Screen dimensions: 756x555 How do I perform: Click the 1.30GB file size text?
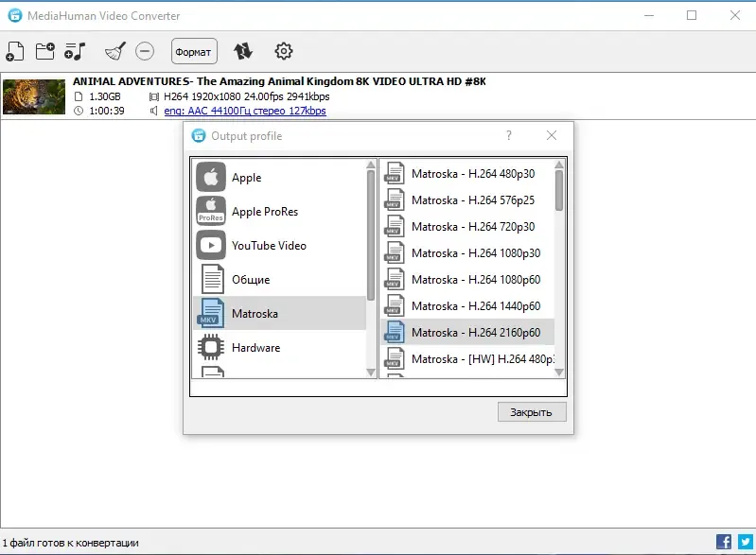click(x=105, y=96)
